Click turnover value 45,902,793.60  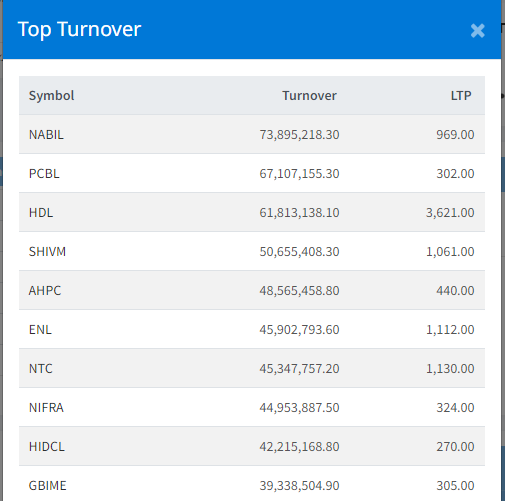tap(299, 330)
